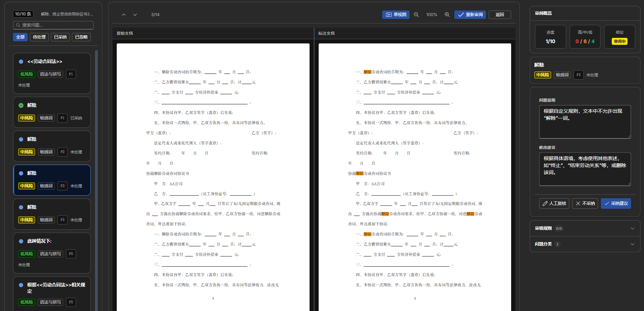The width and height of the screenshot is (644, 311).
Task: Select the 待处理 filter tab
Action: click(39, 37)
